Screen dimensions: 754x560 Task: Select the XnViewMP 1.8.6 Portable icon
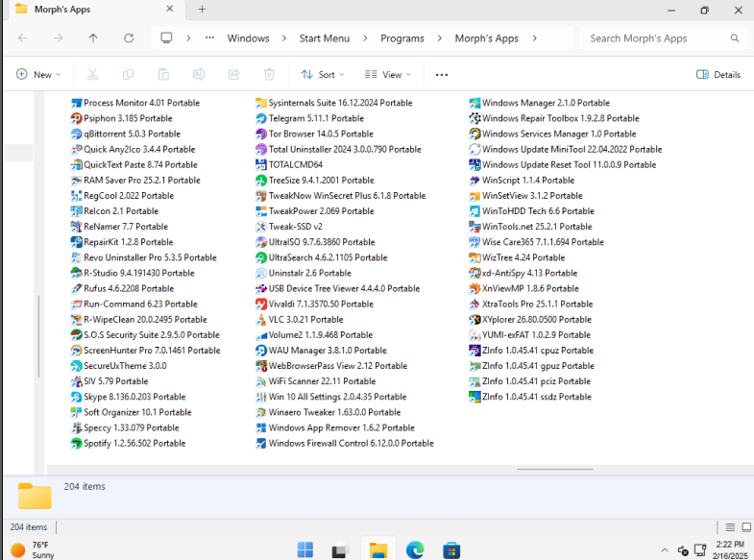point(474,288)
